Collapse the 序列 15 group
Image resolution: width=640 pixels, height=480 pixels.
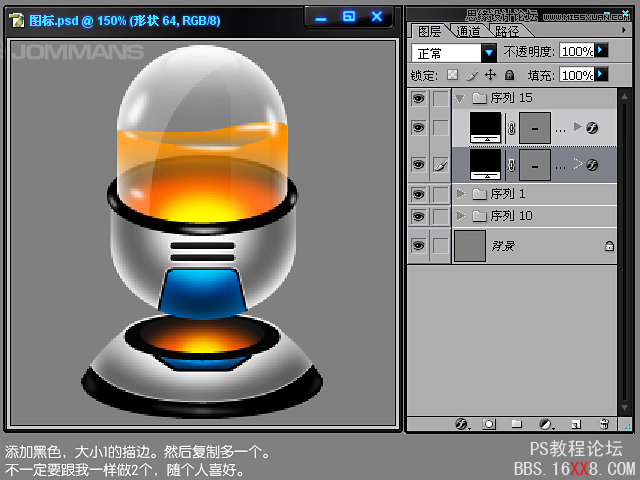point(460,98)
